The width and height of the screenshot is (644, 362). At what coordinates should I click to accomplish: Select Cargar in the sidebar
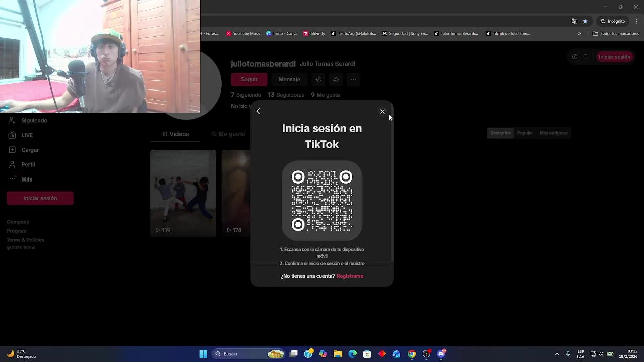30,150
